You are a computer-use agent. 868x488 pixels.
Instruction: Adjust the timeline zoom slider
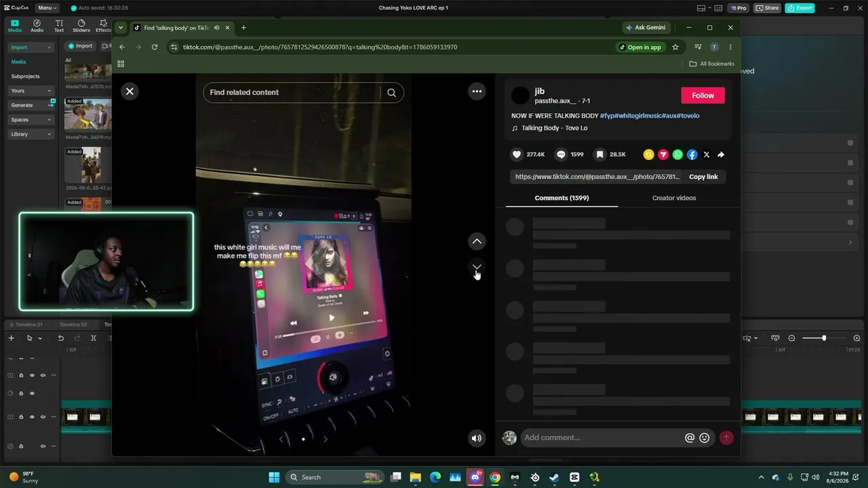pos(824,338)
